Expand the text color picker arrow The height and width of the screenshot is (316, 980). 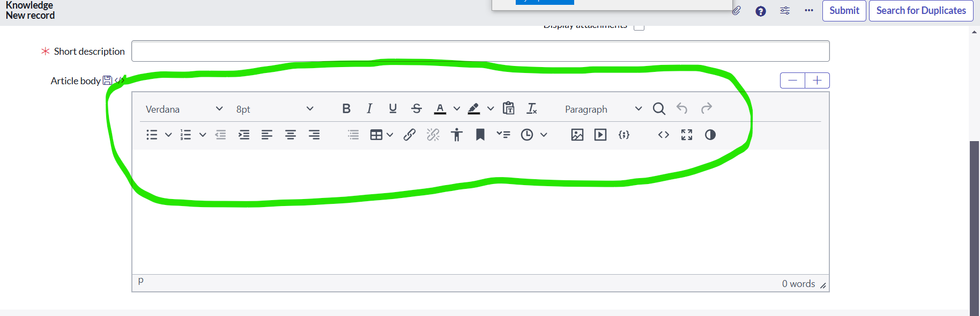[457, 108]
